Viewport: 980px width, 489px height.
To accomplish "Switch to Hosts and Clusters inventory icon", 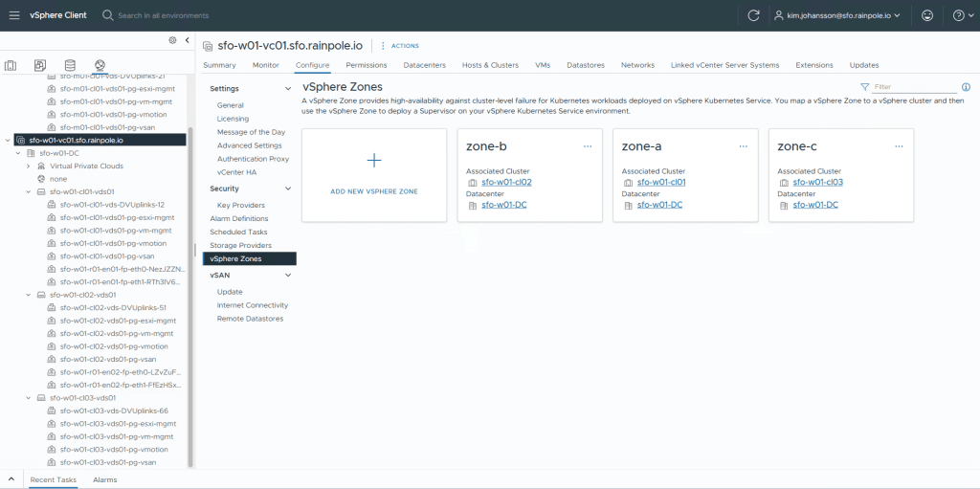I will (11, 65).
